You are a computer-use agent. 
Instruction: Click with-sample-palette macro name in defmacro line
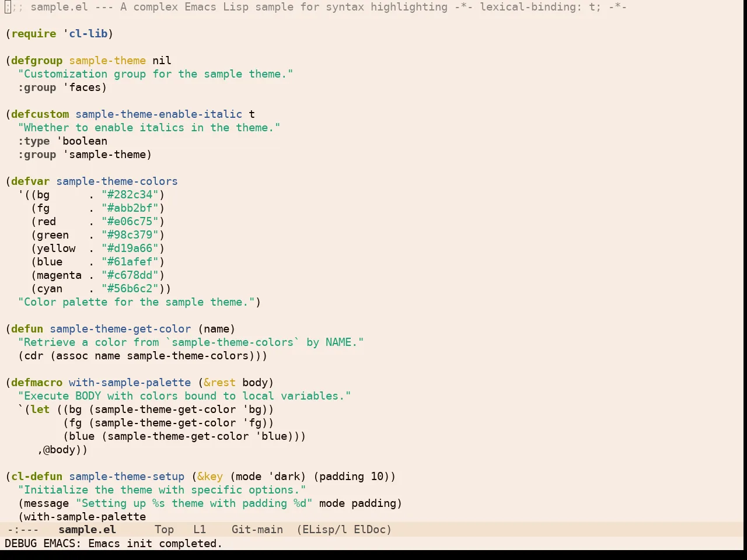[130, 383]
